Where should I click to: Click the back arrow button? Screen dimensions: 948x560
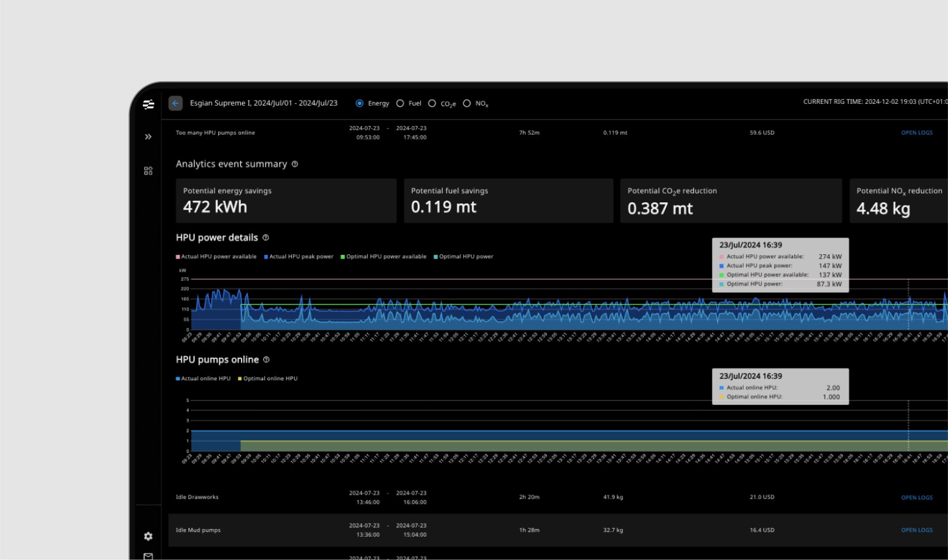pyautogui.click(x=175, y=103)
